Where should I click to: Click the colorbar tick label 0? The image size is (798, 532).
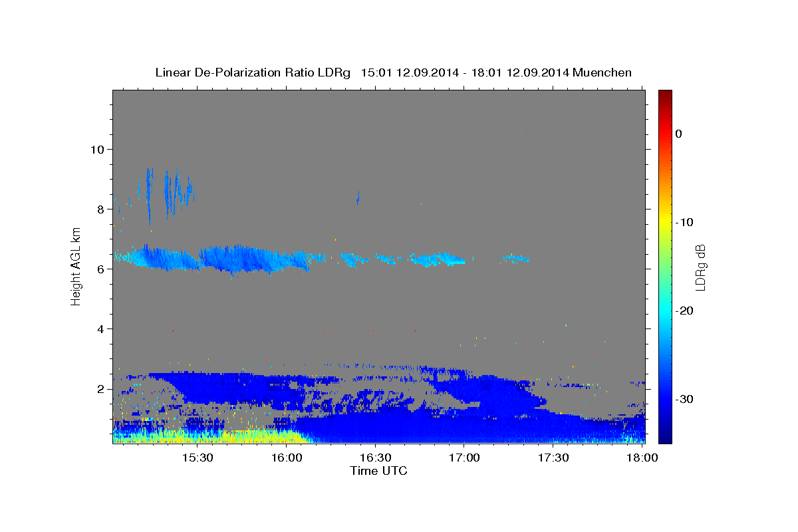coord(678,134)
